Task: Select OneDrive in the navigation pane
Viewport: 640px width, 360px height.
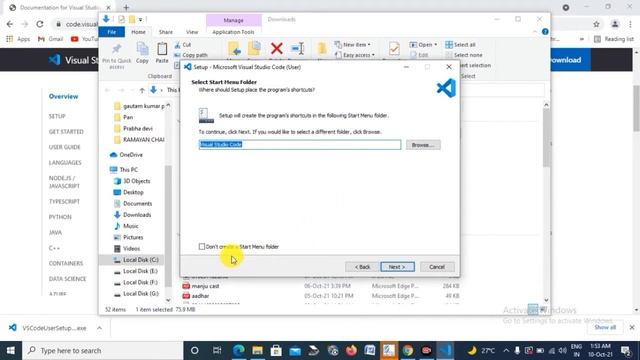Action: click(x=127, y=155)
